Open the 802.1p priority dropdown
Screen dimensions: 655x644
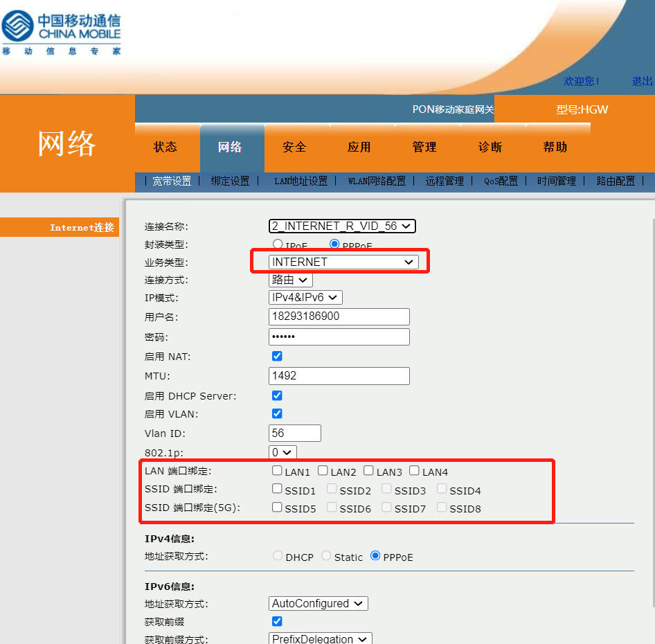coord(282,452)
